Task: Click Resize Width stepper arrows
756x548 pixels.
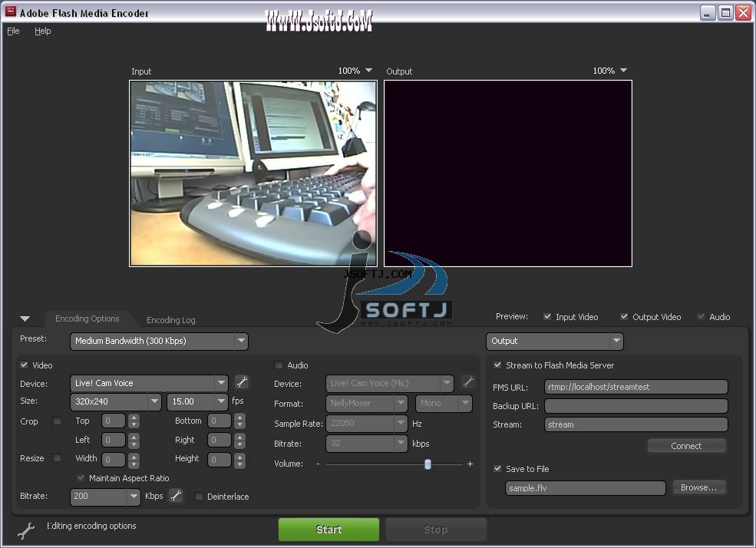Action: [134, 460]
